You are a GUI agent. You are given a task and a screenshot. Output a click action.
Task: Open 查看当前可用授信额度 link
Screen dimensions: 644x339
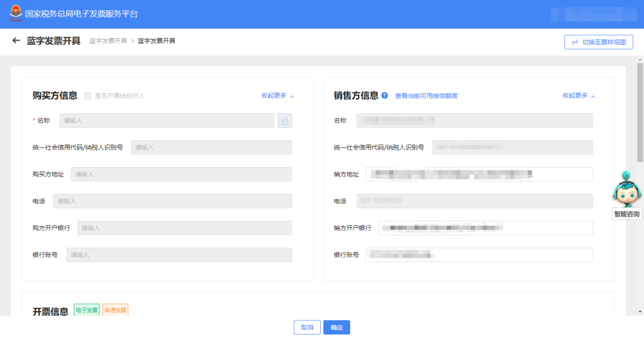coord(426,96)
